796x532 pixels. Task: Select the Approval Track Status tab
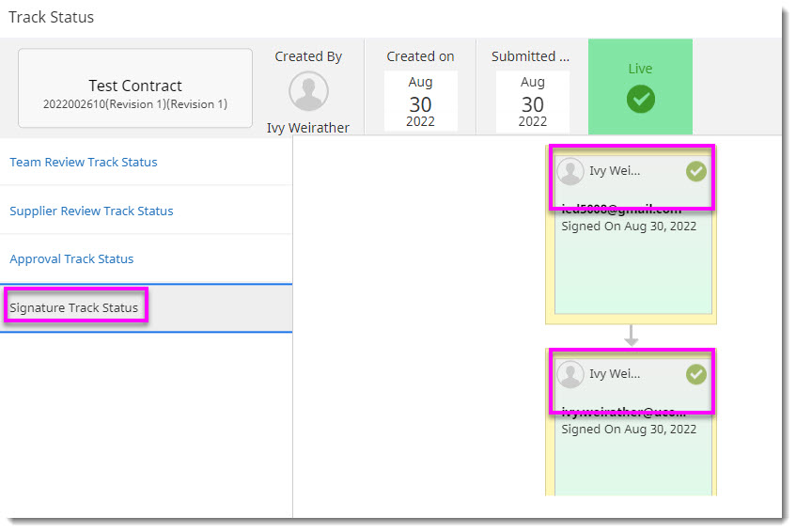tap(71, 258)
